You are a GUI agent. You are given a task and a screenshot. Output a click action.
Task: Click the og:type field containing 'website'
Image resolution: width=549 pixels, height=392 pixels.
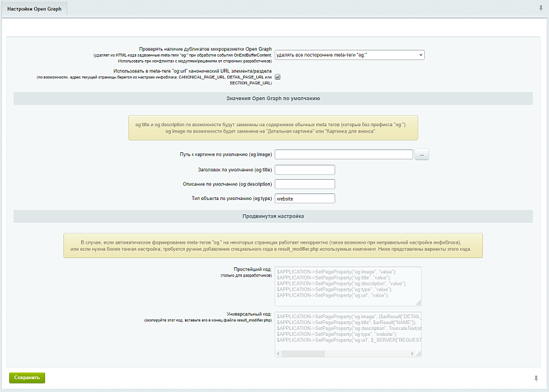pyautogui.click(x=305, y=199)
